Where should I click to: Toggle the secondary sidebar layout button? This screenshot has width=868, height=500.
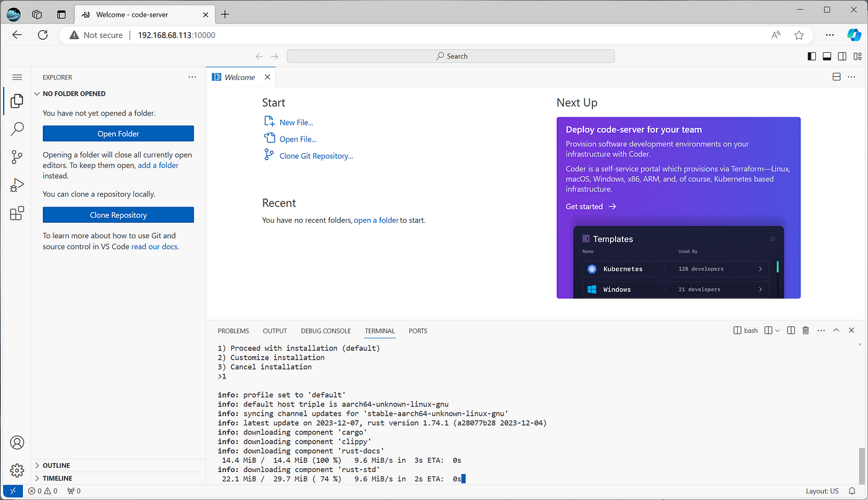pos(842,56)
